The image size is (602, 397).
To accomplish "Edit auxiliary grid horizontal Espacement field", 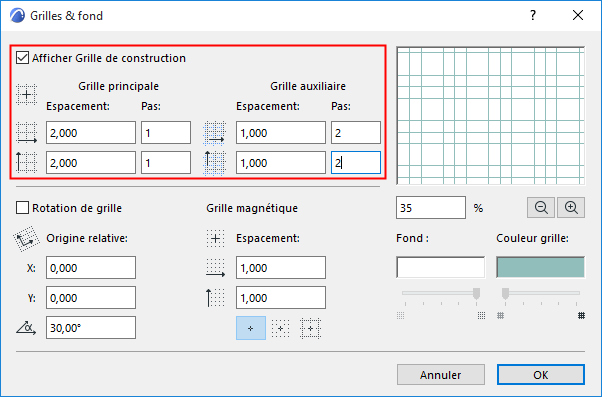I will click(x=281, y=133).
